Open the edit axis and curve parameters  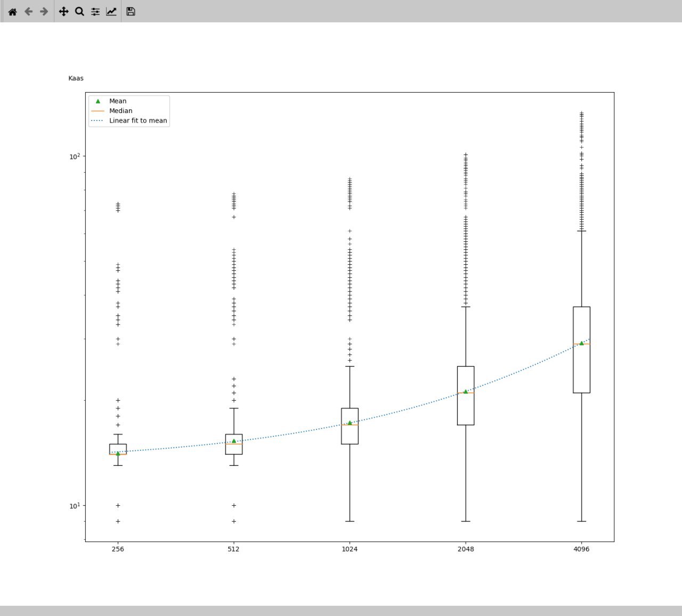click(x=111, y=12)
